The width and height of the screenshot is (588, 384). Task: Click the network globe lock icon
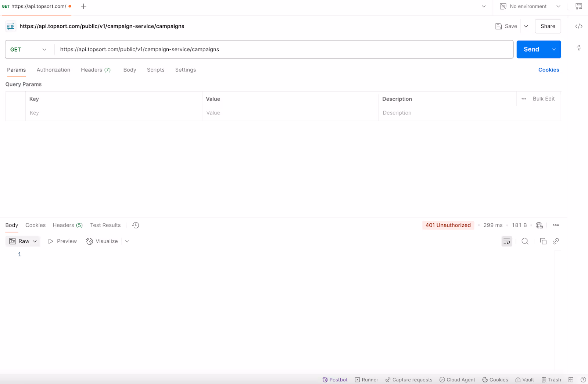click(539, 225)
